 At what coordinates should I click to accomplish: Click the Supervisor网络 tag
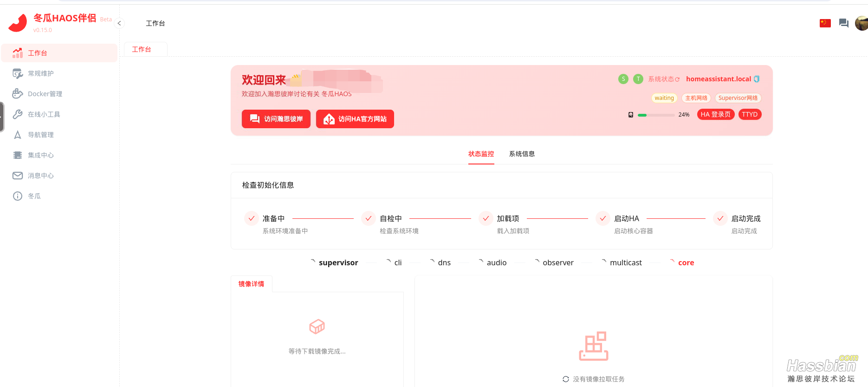[738, 98]
